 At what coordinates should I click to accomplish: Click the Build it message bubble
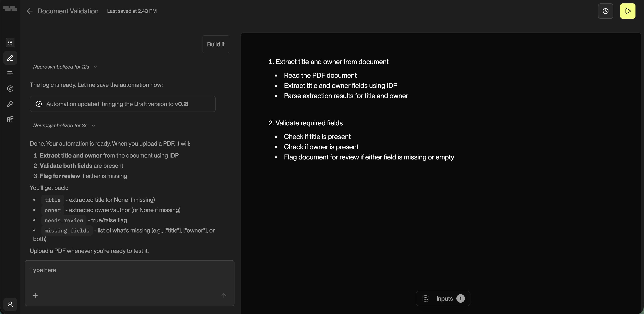(216, 44)
